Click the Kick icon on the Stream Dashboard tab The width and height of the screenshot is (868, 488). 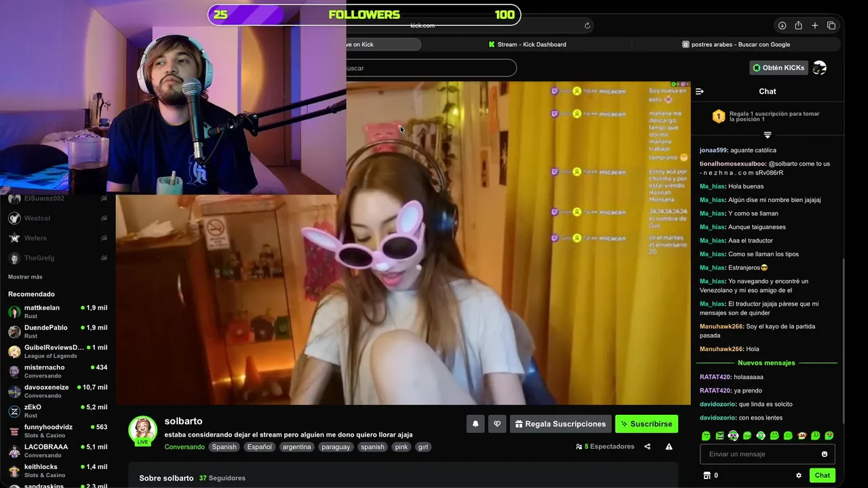pyautogui.click(x=492, y=44)
